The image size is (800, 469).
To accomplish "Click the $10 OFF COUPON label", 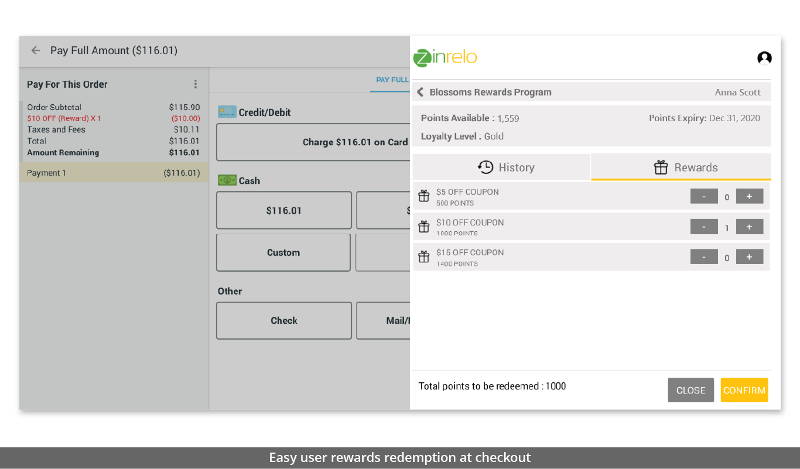I will coord(470,223).
